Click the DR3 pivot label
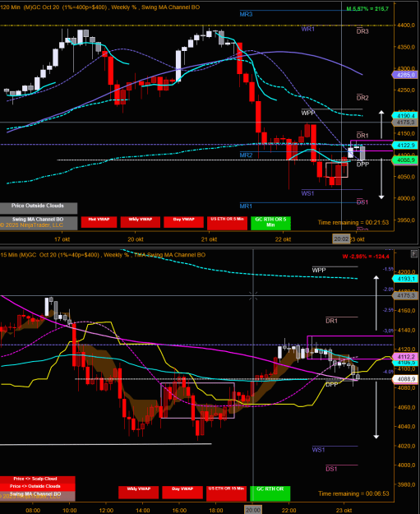The image size is (420, 514). point(362,31)
